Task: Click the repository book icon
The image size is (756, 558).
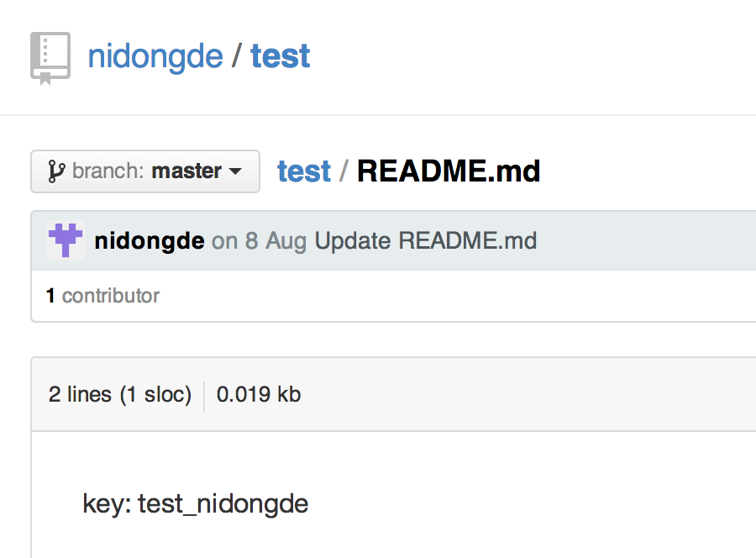Action: (50, 58)
